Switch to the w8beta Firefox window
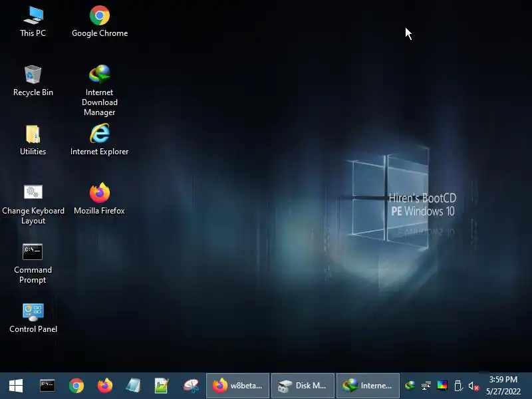 pyautogui.click(x=237, y=386)
